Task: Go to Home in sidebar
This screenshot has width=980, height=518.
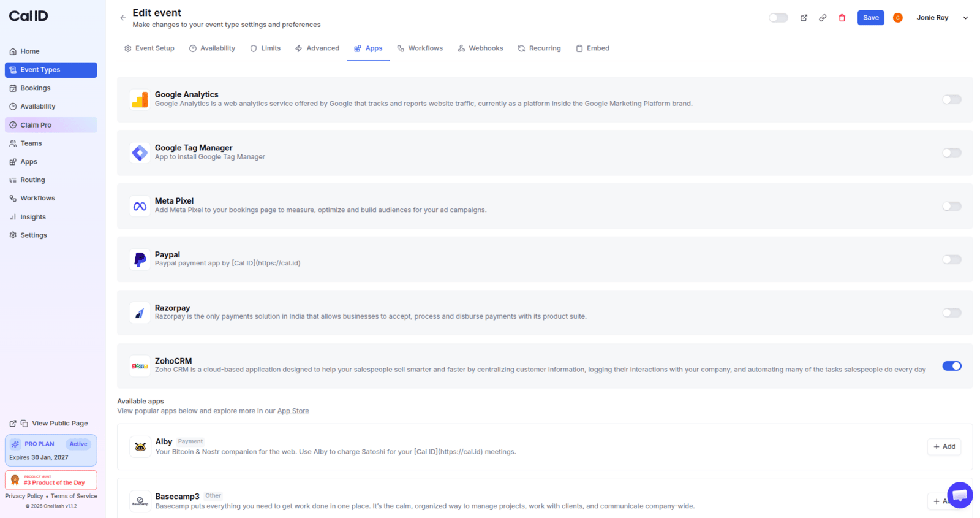Action: (51, 51)
